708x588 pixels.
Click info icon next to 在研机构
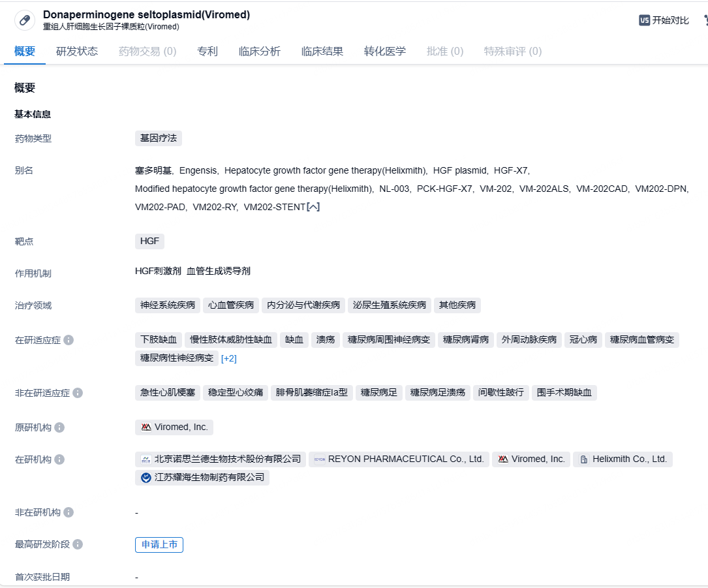pyautogui.click(x=59, y=459)
